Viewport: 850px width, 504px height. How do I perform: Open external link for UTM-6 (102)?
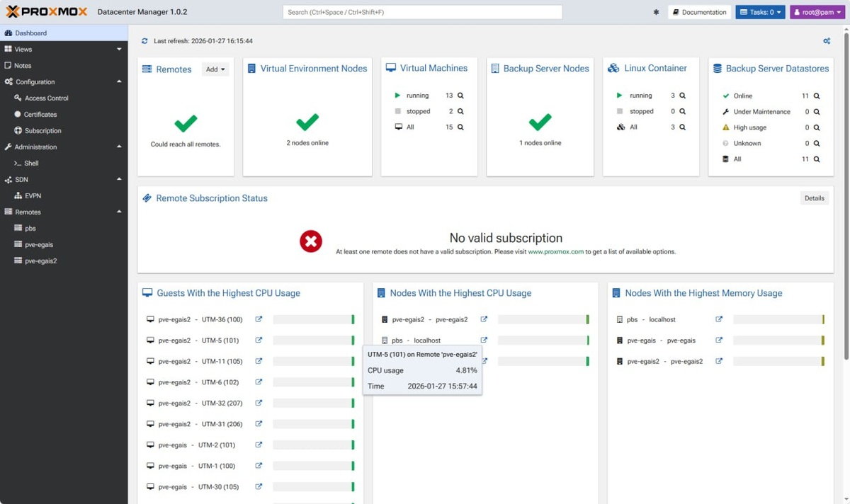coord(259,382)
